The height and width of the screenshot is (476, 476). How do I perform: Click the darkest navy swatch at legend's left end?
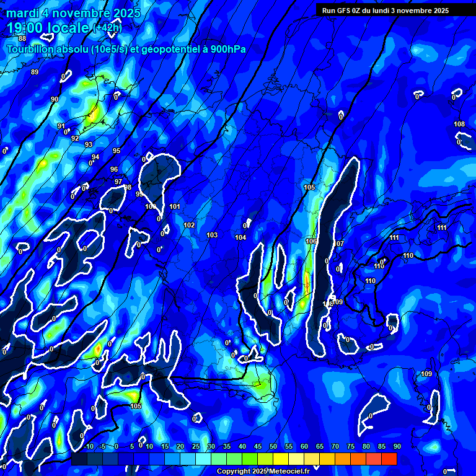point(79,459)
